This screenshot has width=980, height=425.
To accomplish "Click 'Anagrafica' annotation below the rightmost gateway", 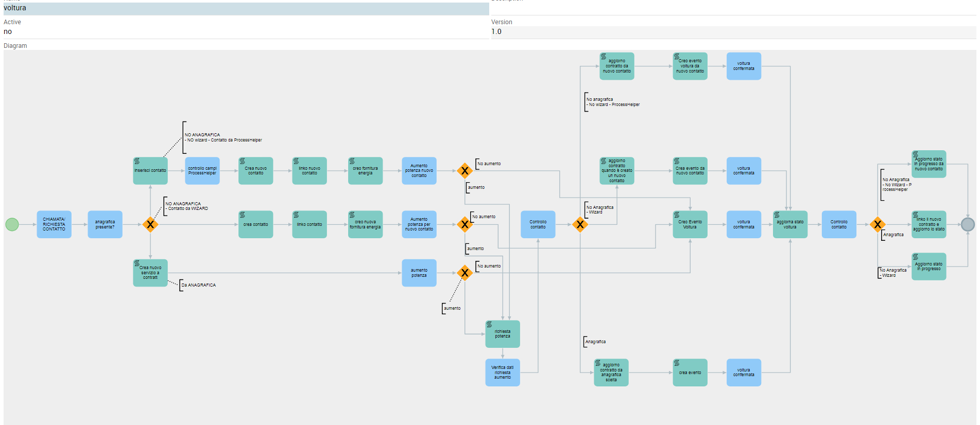I will (x=893, y=235).
